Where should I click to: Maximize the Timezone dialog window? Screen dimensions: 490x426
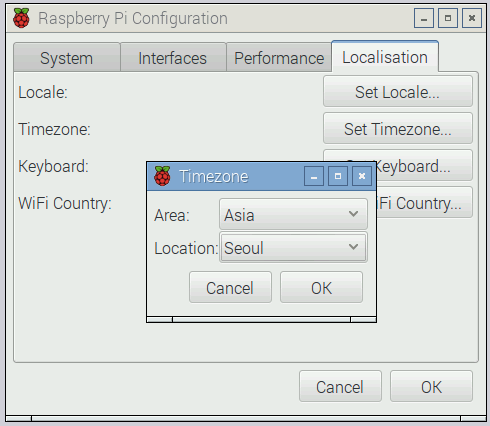click(x=338, y=176)
